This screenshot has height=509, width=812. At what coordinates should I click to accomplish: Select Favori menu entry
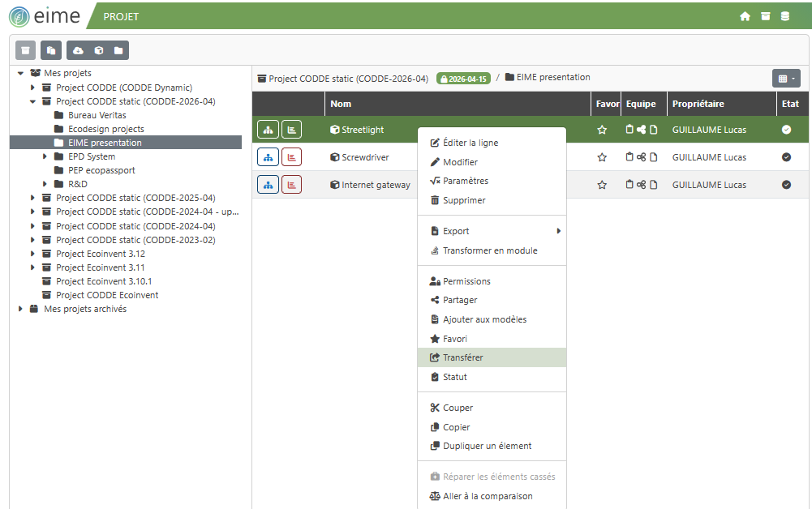click(492, 339)
